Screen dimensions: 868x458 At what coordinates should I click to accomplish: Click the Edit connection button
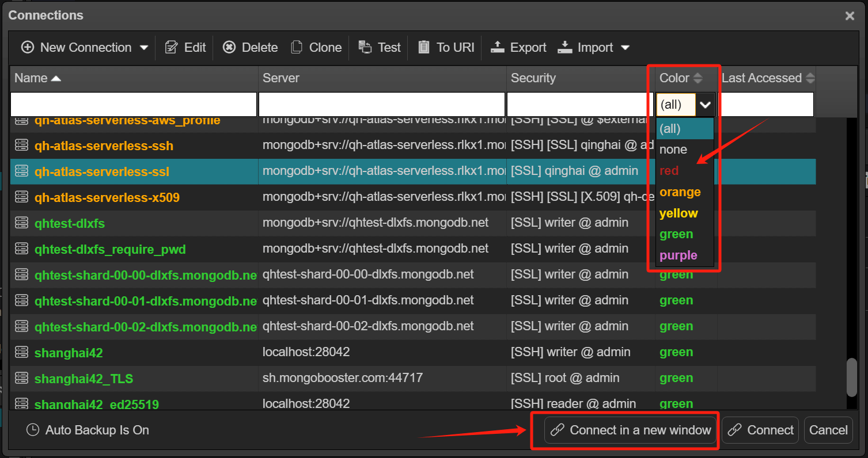point(185,47)
